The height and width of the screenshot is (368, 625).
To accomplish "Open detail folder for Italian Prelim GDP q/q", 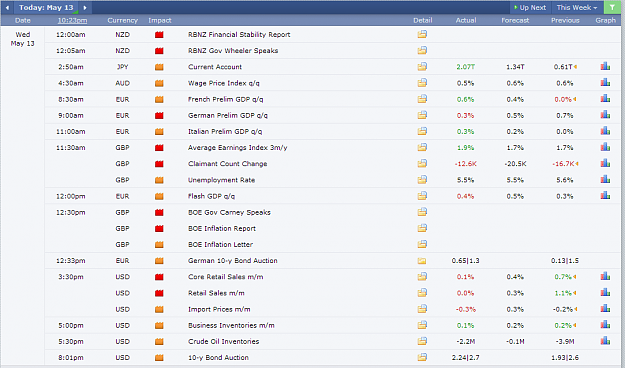I will coord(422,131).
